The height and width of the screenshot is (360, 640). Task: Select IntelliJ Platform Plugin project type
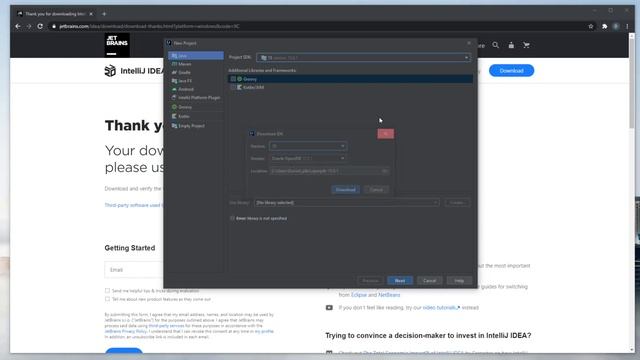pos(196,98)
